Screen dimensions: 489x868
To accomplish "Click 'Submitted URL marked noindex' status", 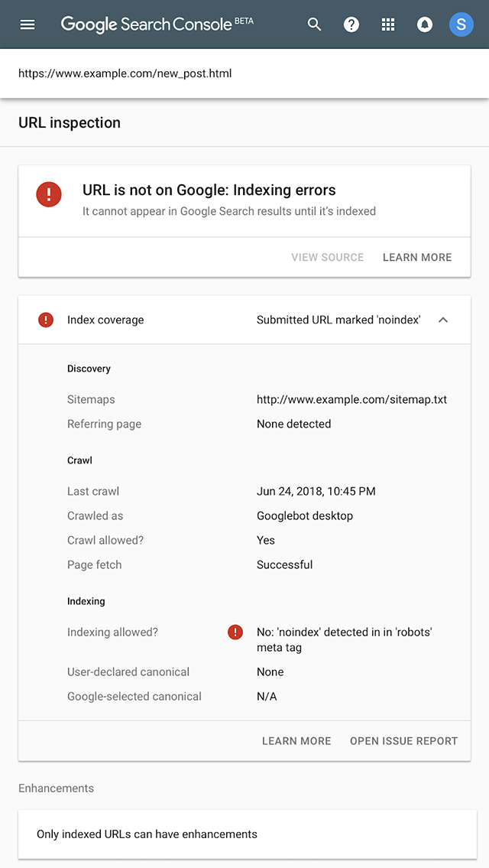I will [x=338, y=320].
